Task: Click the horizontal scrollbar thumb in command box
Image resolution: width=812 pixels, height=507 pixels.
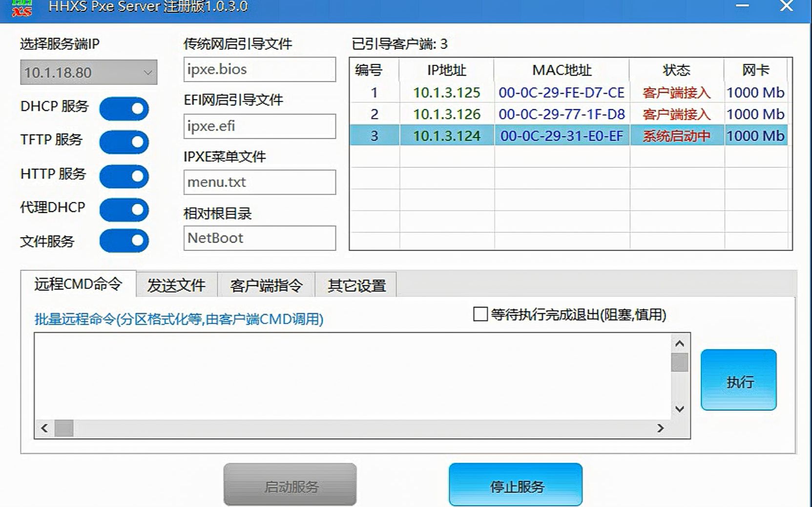Action: pos(64,428)
